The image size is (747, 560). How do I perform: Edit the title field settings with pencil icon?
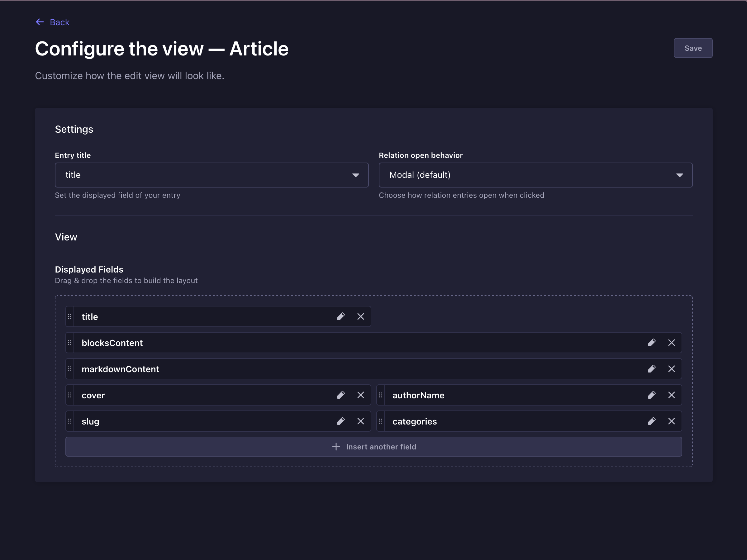coord(341,316)
